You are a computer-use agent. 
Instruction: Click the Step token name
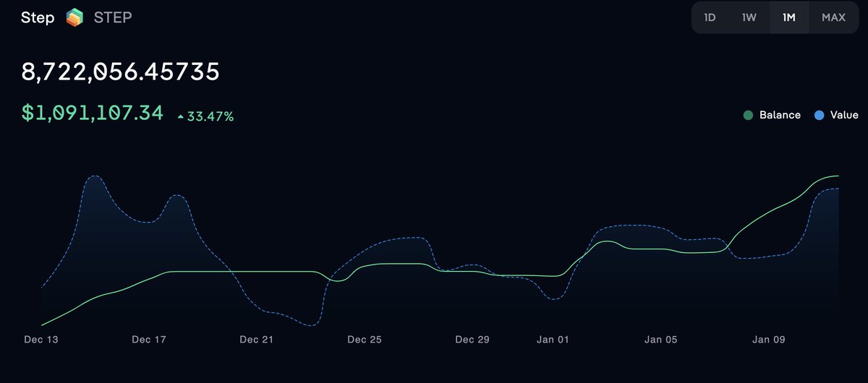point(38,18)
